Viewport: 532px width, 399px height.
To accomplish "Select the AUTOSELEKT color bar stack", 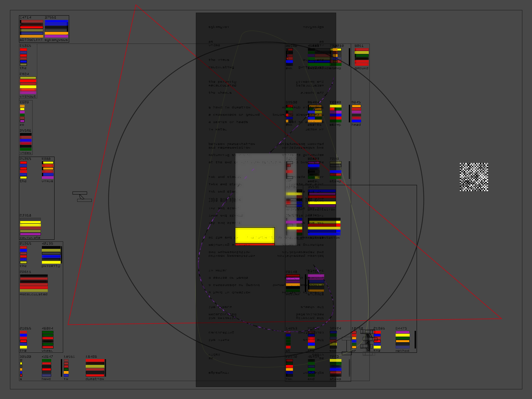I will pos(32,29).
